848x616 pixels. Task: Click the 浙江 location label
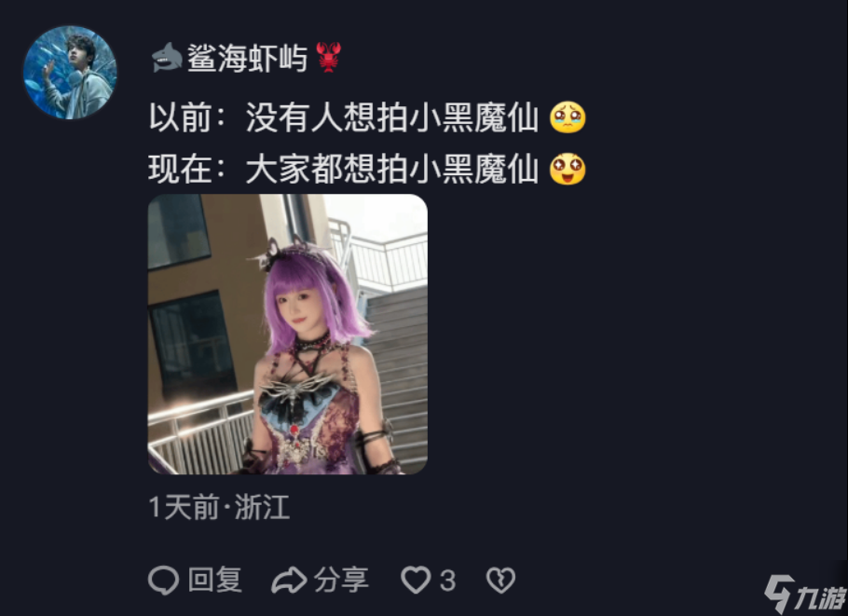point(262,507)
